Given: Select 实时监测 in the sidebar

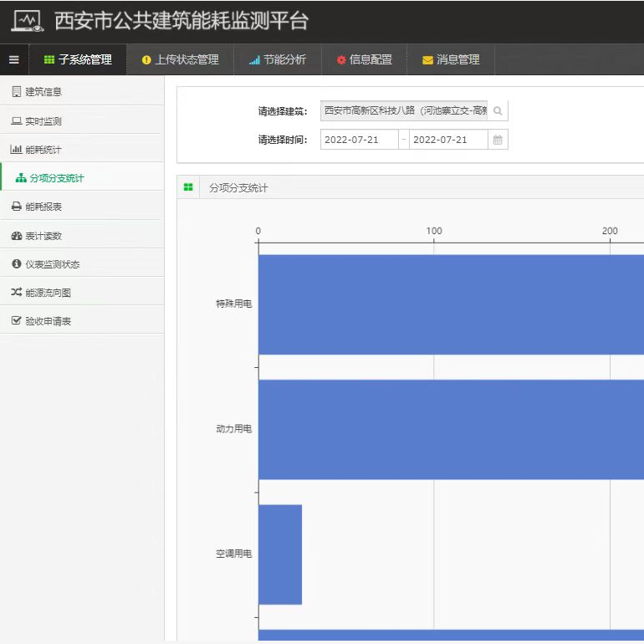Looking at the screenshot, I should pos(43,121).
